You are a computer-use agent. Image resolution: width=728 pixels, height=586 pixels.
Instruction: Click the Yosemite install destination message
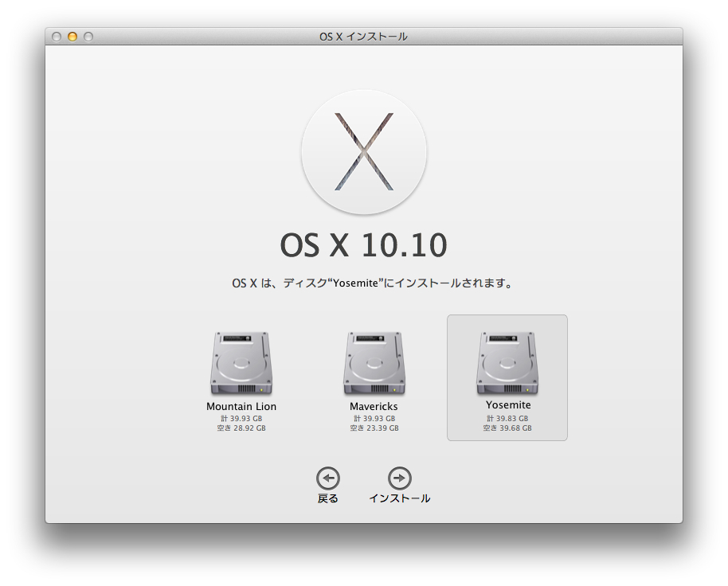(x=373, y=283)
